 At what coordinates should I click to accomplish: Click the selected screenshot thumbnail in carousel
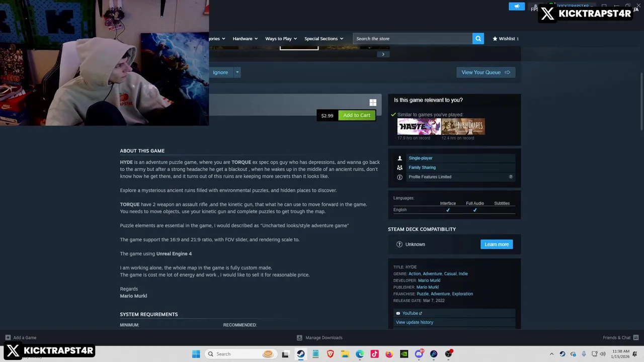tap(299, 48)
